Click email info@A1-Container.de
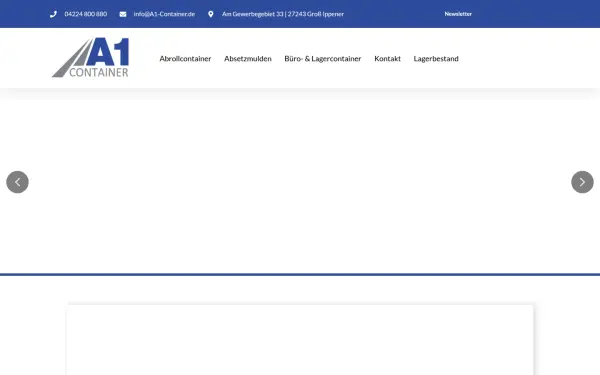The image size is (600, 375). (164, 14)
